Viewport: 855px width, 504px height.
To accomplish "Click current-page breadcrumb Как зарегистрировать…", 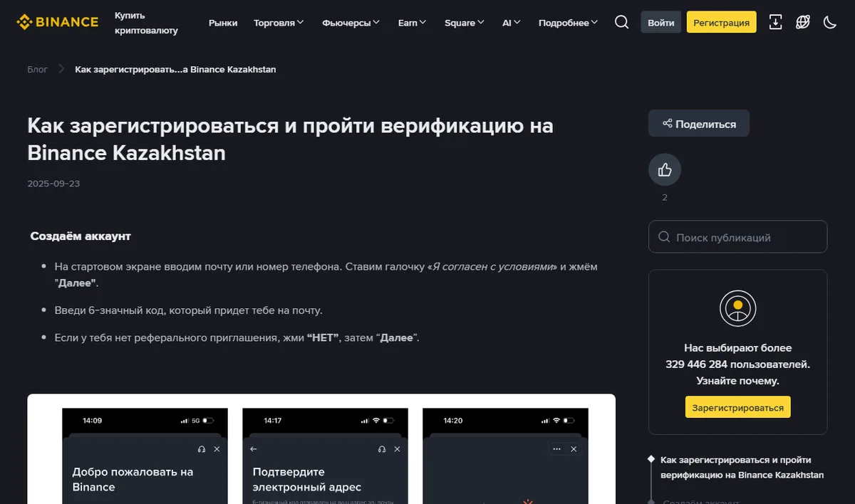I will (175, 69).
